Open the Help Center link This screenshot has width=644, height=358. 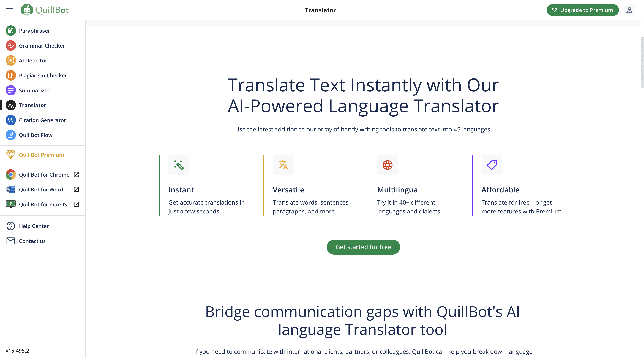[x=34, y=226]
